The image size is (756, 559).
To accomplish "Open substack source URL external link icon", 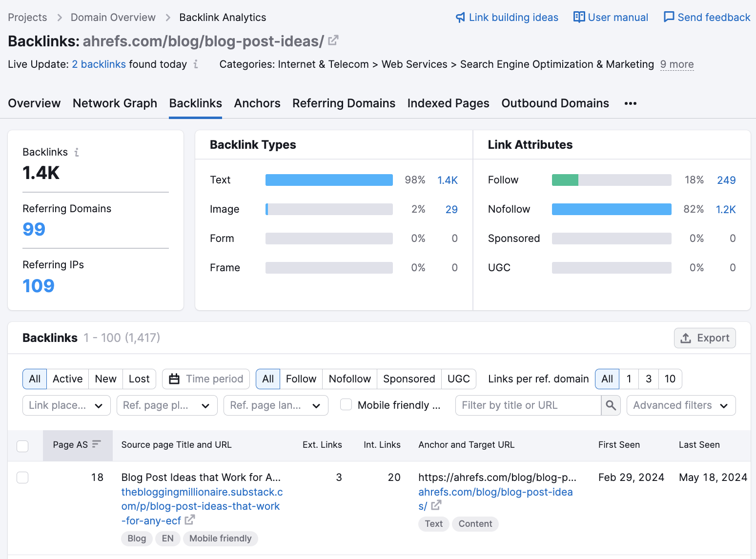I will pos(190,520).
